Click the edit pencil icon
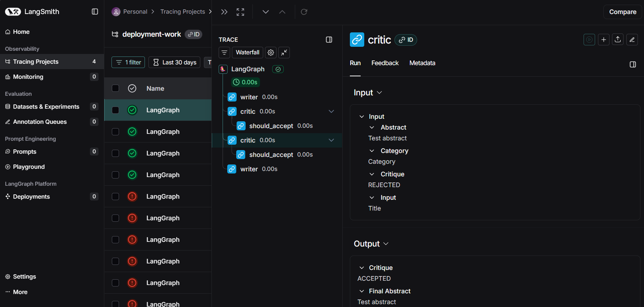644x307 pixels. click(632, 40)
